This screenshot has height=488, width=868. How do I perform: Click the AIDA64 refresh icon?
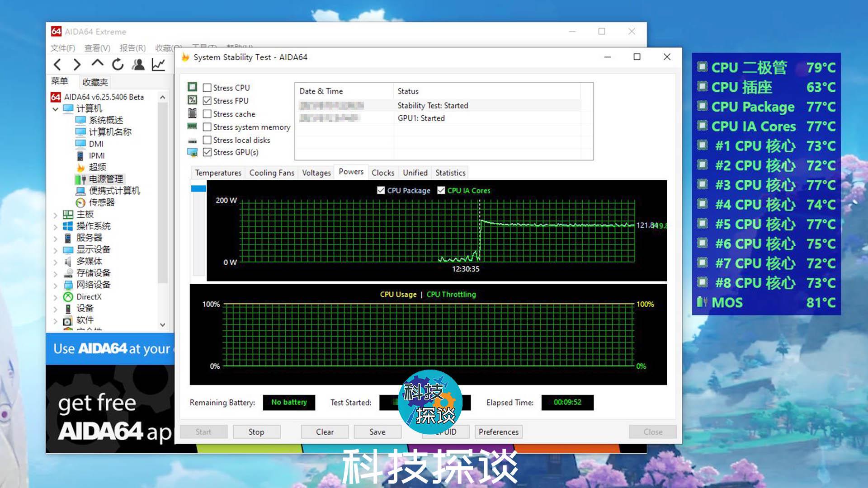coord(117,65)
